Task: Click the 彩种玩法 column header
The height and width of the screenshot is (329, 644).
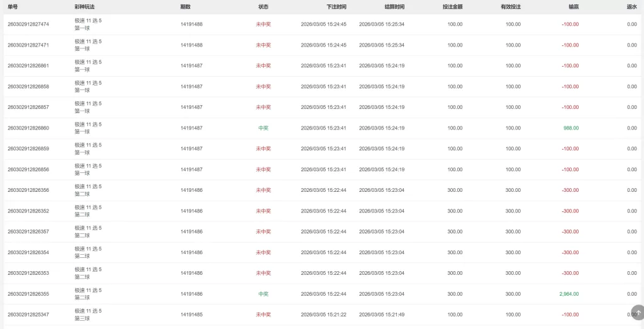Action: pyautogui.click(x=85, y=7)
